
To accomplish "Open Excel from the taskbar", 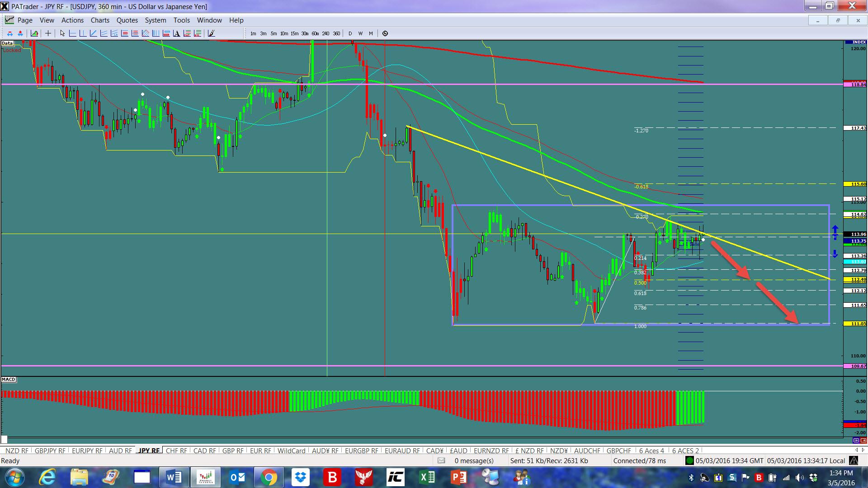I will pyautogui.click(x=427, y=477).
